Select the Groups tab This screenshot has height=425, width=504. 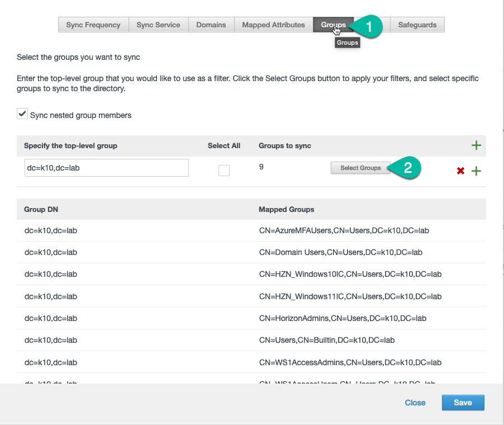334,25
